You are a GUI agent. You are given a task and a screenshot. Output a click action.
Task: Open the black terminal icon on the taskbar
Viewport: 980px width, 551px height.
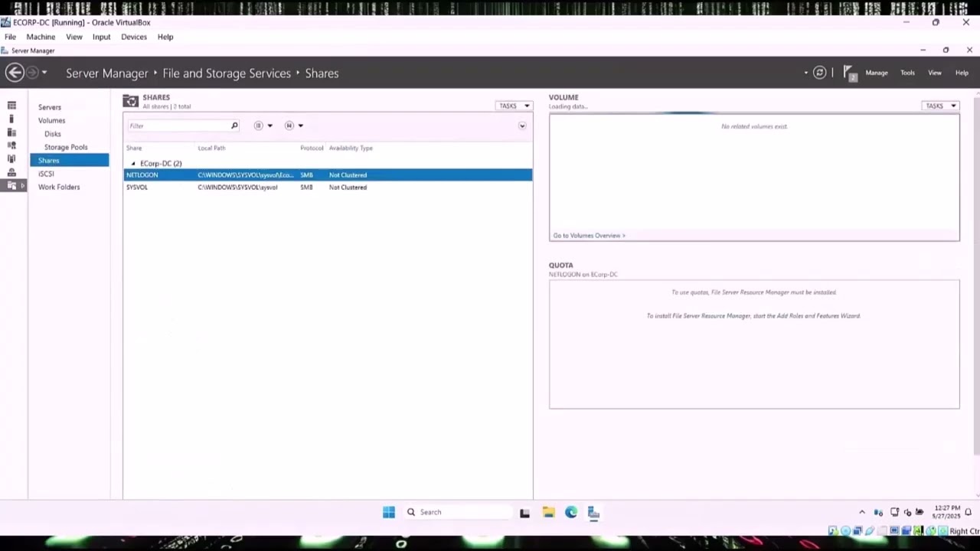[524, 513]
